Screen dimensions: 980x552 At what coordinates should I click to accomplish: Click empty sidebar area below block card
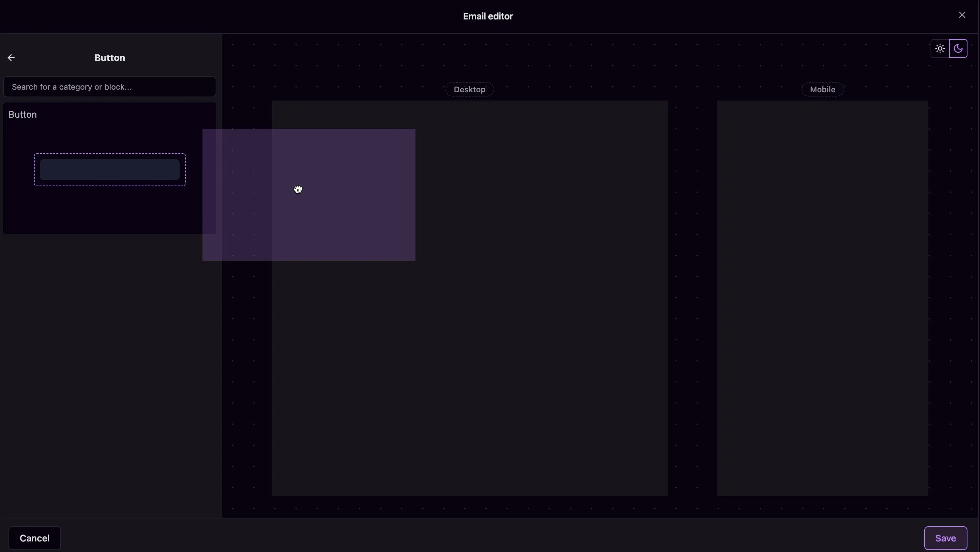(109, 361)
